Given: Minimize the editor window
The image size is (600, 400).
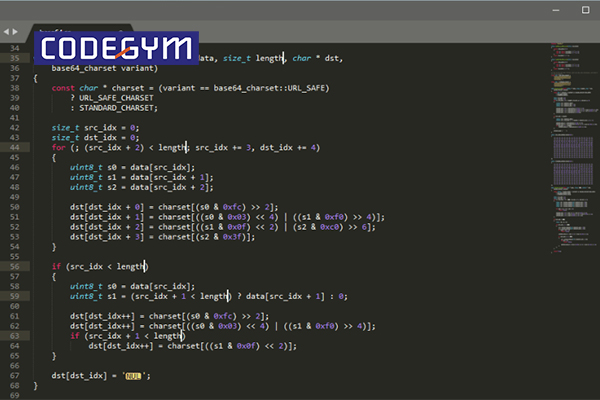Looking at the screenshot, I should click(x=557, y=8).
